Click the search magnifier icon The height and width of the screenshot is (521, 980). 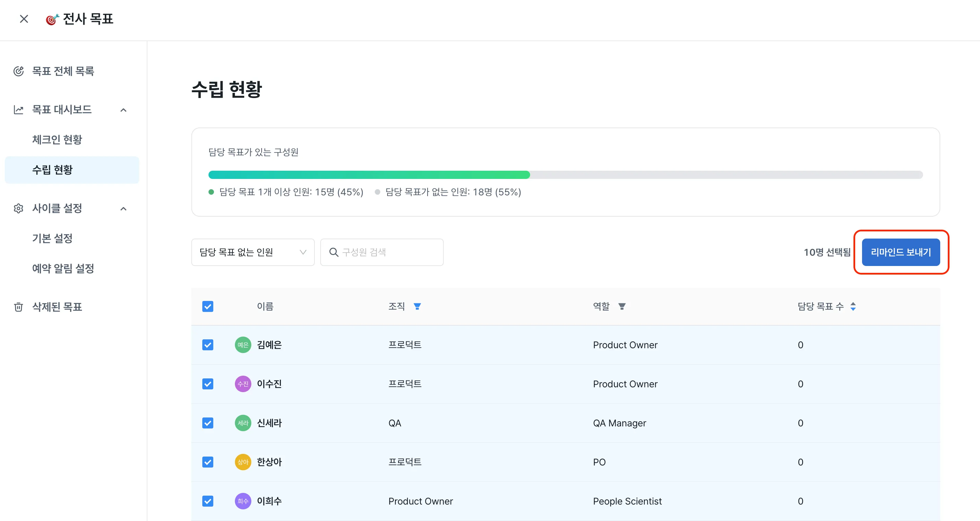pyautogui.click(x=334, y=252)
